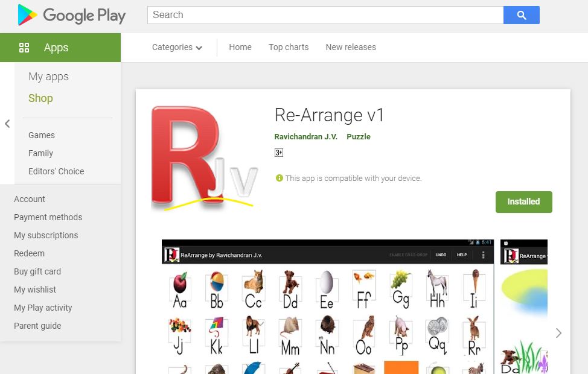
Task: Open My apps in sidebar
Action: click(x=49, y=77)
